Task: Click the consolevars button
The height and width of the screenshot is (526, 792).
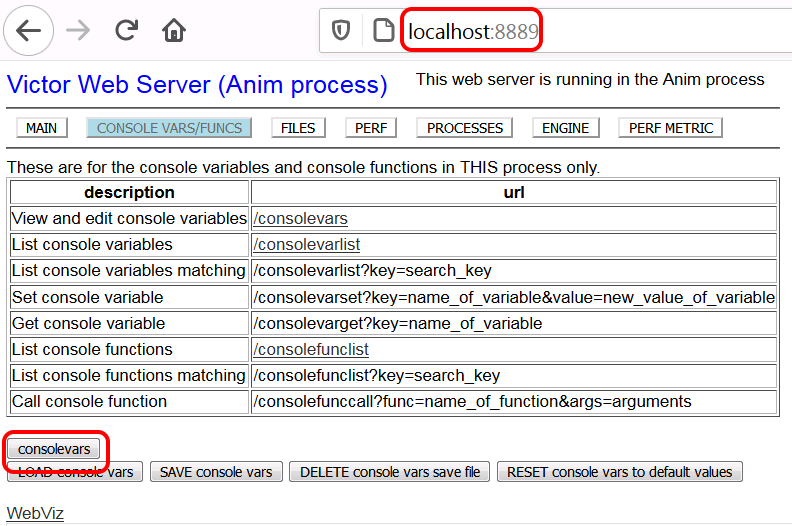Action: 54,449
